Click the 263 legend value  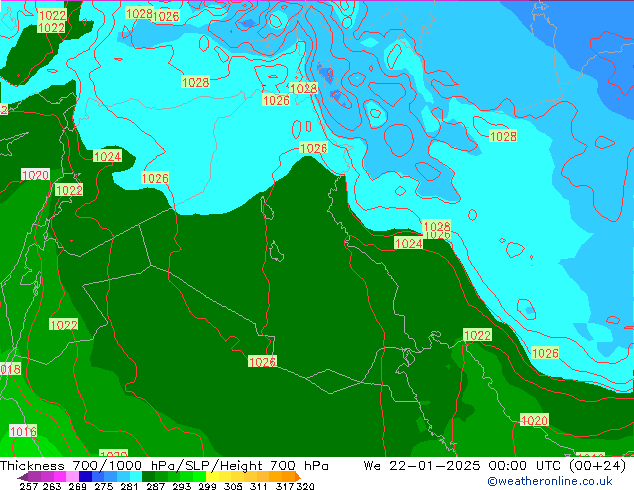[x=52, y=486]
